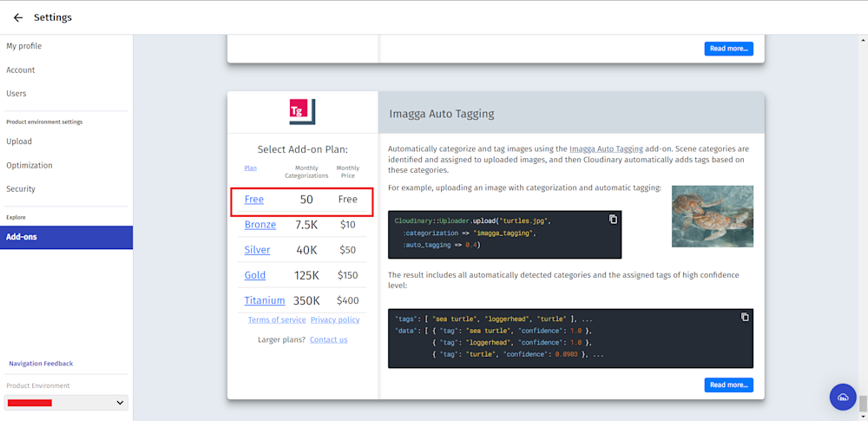Image resolution: width=868 pixels, height=421 pixels.
Task: Select the Titanium add-on plan
Action: [x=265, y=300]
